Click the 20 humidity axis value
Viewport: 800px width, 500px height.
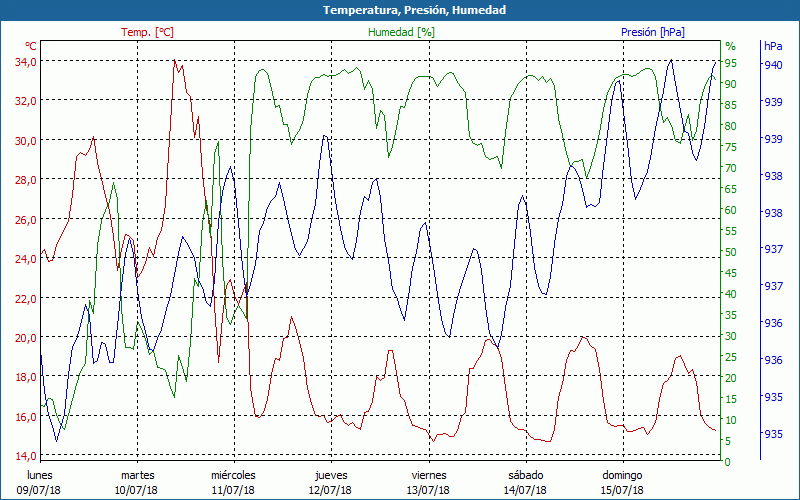(x=731, y=378)
